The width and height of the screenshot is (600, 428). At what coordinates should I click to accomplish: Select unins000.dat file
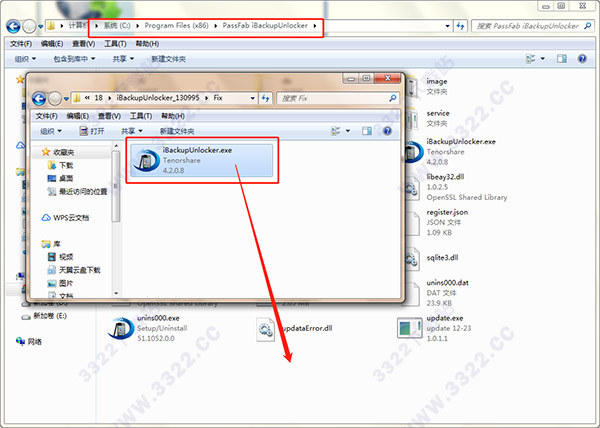coord(436,293)
